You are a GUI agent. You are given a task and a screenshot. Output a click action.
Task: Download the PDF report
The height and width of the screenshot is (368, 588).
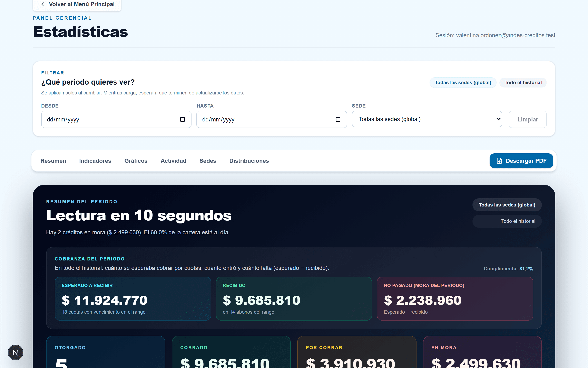click(x=521, y=161)
